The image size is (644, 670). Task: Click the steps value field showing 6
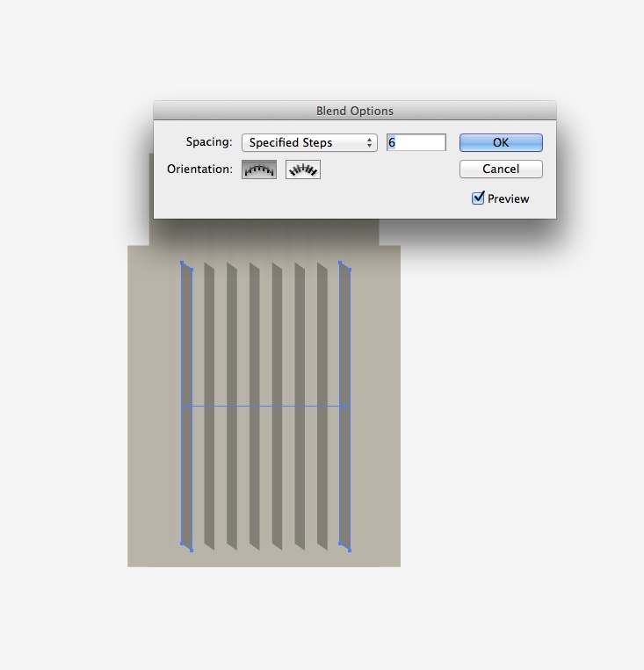[x=416, y=142]
